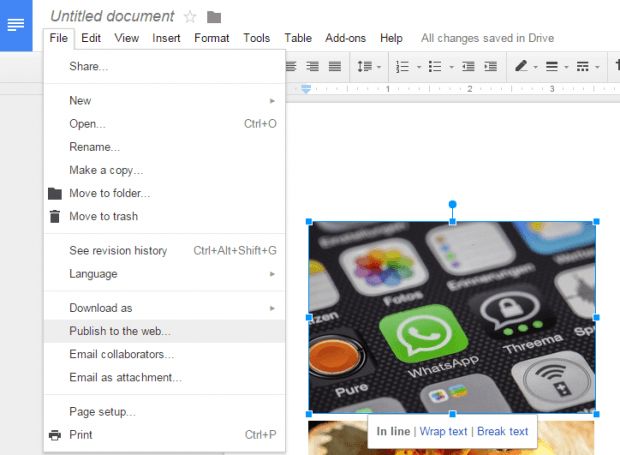The width and height of the screenshot is (620, 455).
Task: Choose the border weight tool
Action: click(x=552, y=66)
